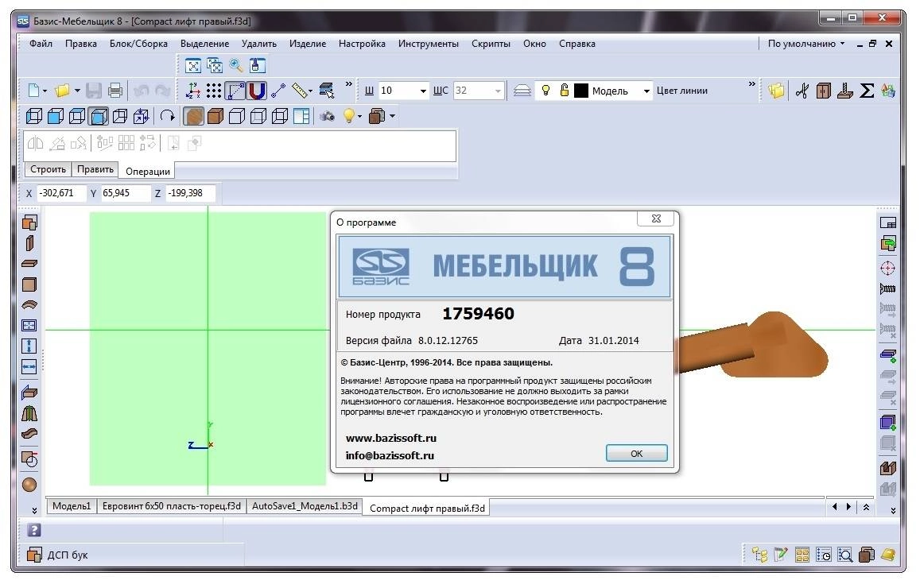This screenshot has width=920, height=588.
Task: Expand the toolbar overflow chevron near Цвет линии
Action: (751, 84)
